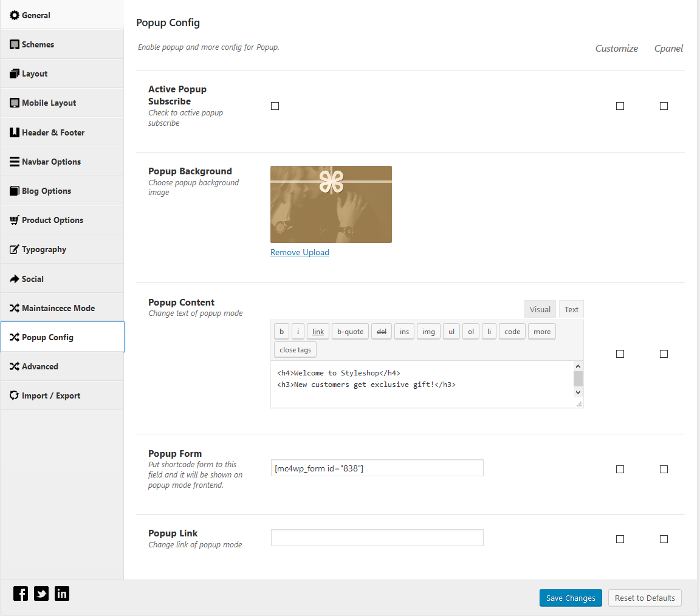Tick Customize checkbox for Active Popup Subscribe
Viewport: 700px width, 616px height.
[620, 106]
